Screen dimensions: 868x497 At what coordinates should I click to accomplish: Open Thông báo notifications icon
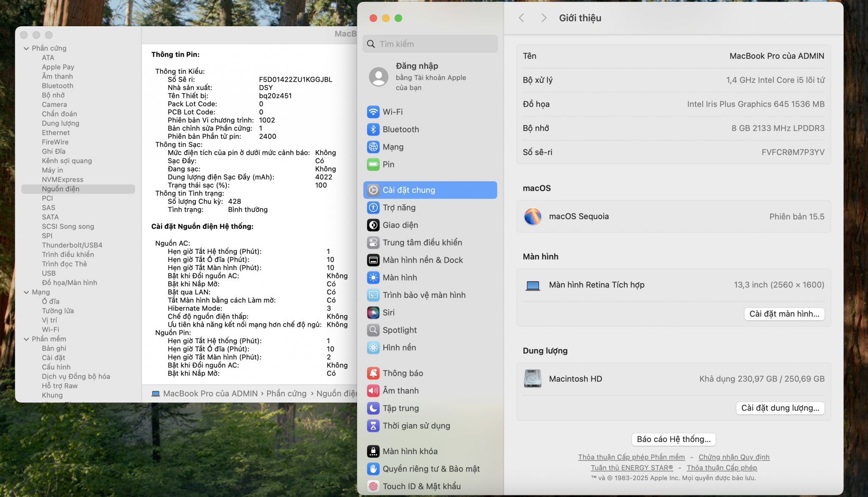pos(373,373)
